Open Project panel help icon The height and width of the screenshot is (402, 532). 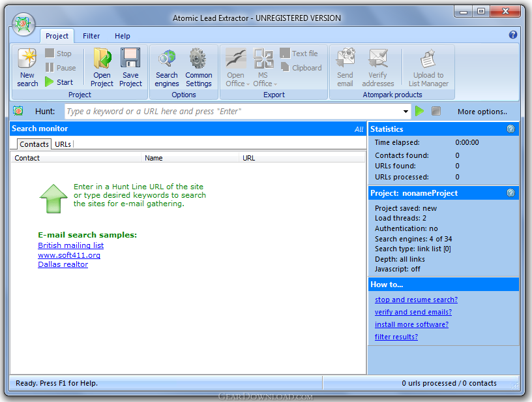(x=510, y=193)
